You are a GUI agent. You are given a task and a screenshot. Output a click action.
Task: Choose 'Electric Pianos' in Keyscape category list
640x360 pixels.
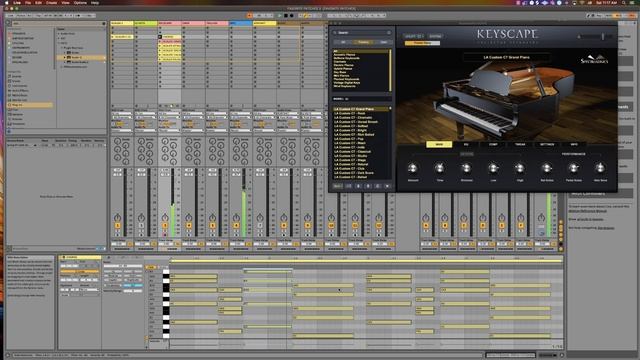click(x=344, y=65)
